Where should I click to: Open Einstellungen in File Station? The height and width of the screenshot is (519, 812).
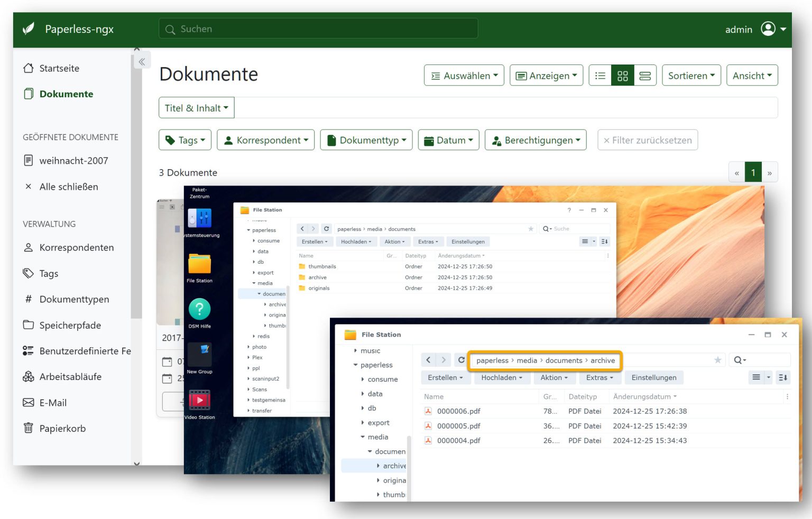pos(654,377)
